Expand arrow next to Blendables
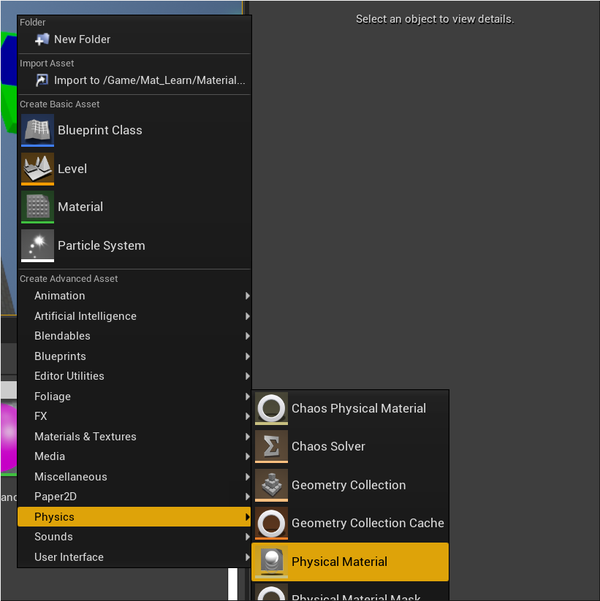This screenshot has height=601, width=600. (x=247, y=336)
